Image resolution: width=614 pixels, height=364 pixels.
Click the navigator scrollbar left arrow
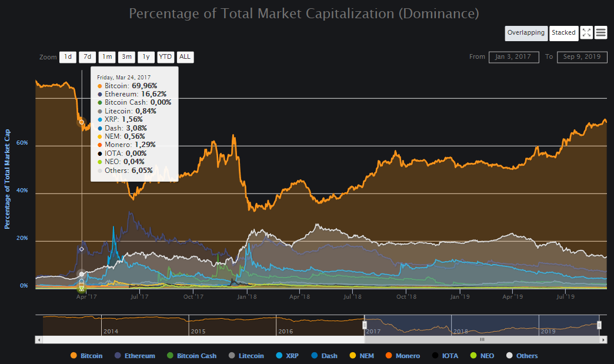click(39, 339)
